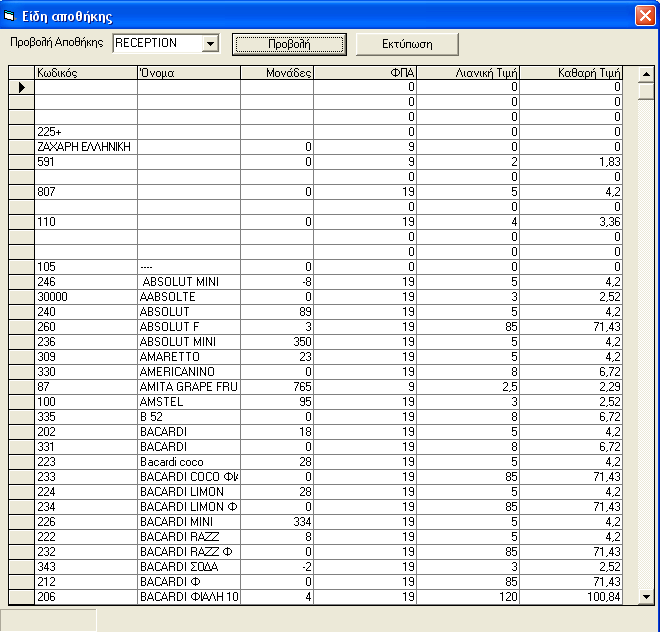Select the code cell 224 for BACARDI LIMON
This screenshot has width=660, height=632.
coord(86,492)
